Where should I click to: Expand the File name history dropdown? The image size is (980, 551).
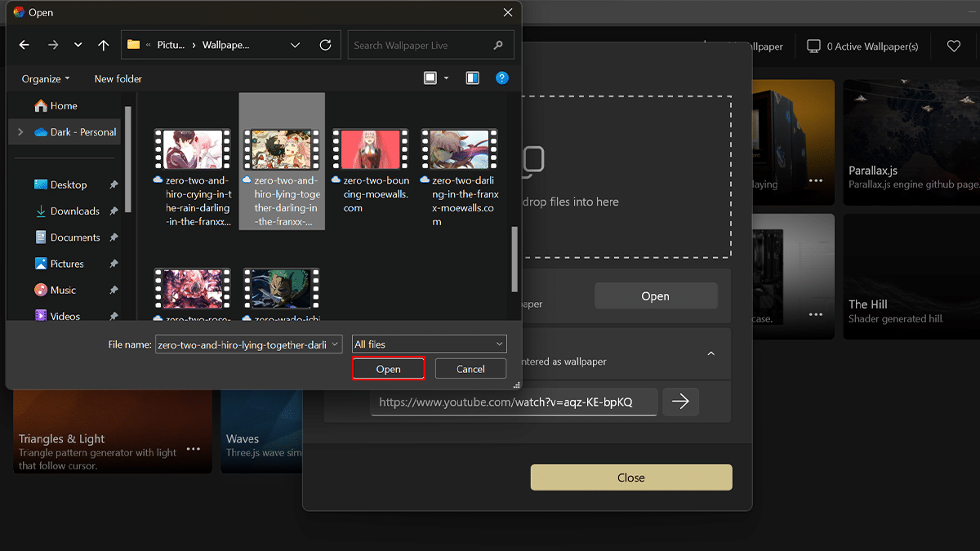pos(335,344)
